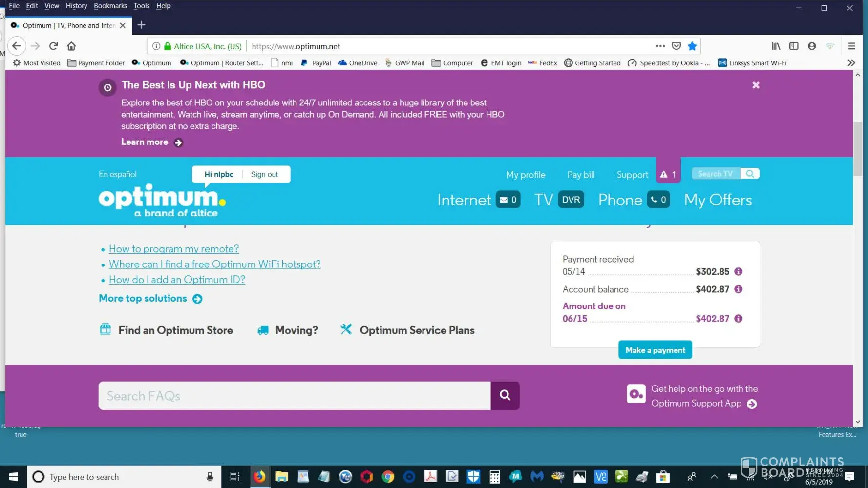Click the Make a payment button
The image size is (868, 488).
pos(655,350)
